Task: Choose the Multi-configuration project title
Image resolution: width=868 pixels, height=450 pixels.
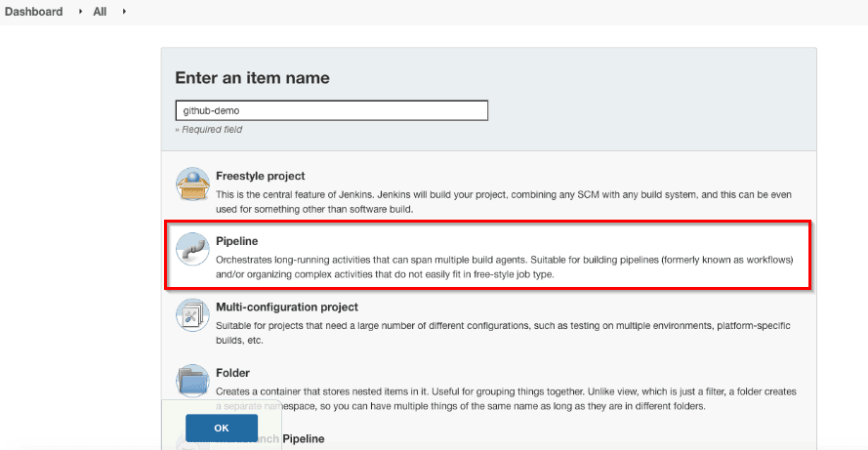Action: tap(287, 307)
